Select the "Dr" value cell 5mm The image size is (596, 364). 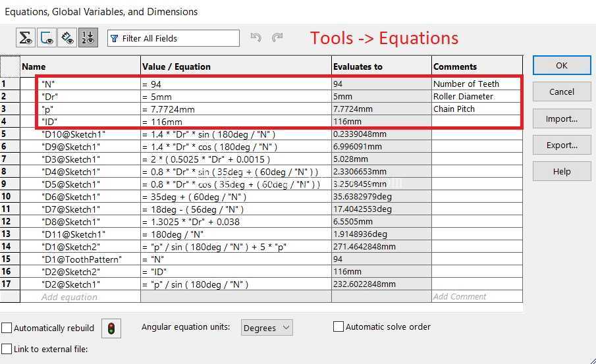click(236, 97)
